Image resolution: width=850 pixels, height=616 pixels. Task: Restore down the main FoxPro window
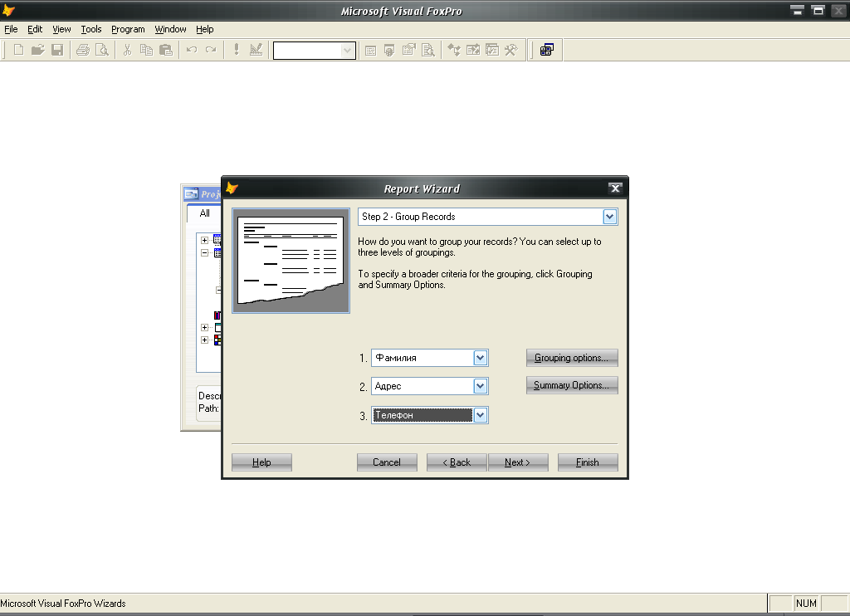(x=818, y=10)
